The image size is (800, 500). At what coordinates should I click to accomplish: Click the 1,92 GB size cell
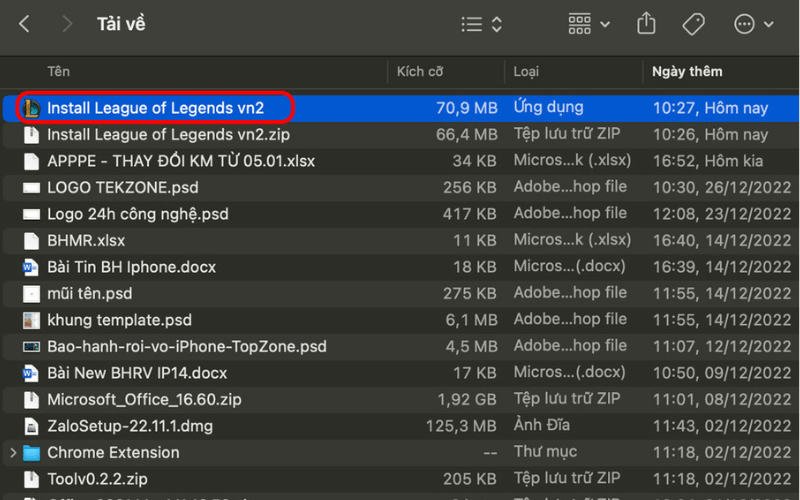coord(467,400)
